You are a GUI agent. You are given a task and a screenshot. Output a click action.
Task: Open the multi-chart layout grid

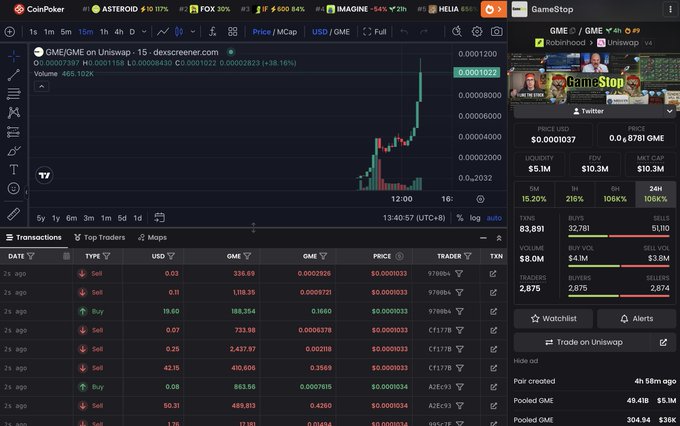pyautogui.click(x=233, y=32)
